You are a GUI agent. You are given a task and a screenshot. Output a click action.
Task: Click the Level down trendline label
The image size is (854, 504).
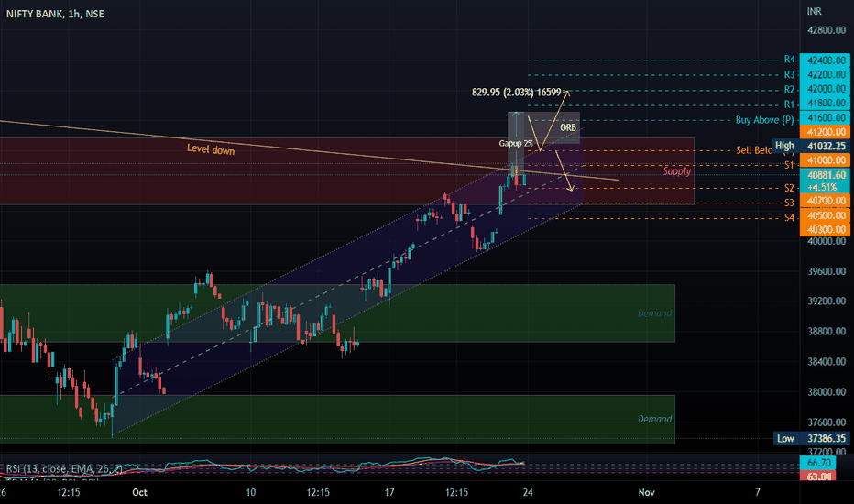tap(211, 149)
